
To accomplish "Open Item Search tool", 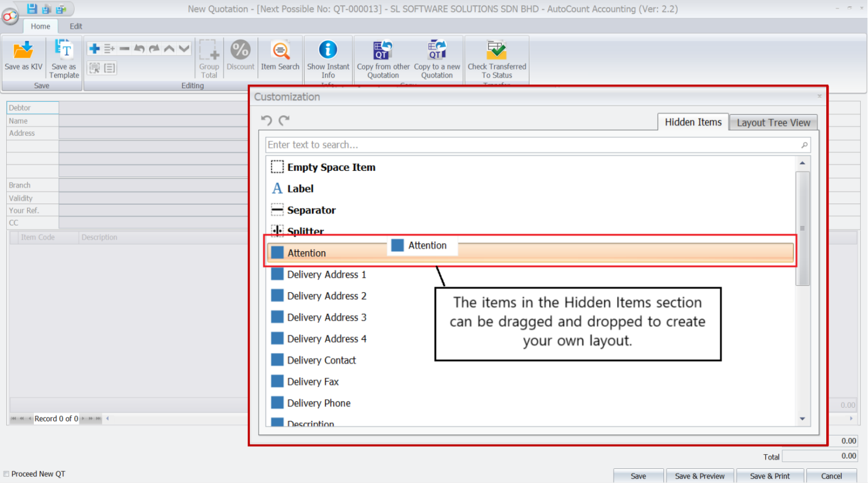I will tap(280, 55).
